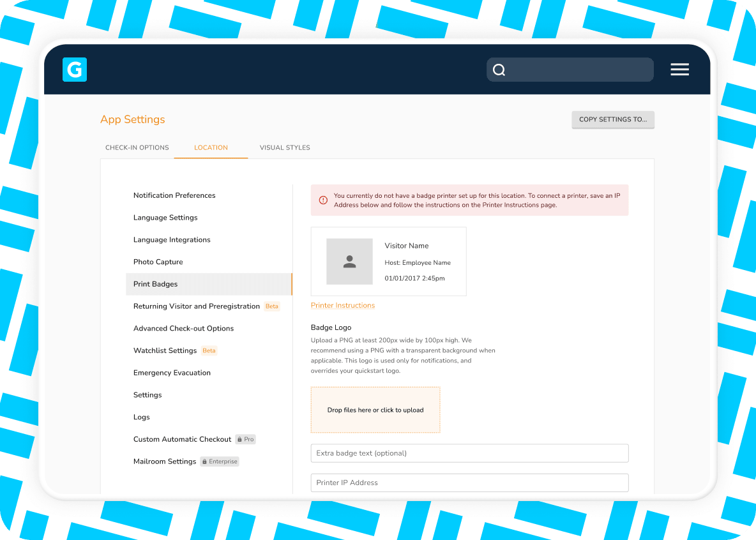
Task: Click the badge logo upload dropzone
Action: pos(375,410)
